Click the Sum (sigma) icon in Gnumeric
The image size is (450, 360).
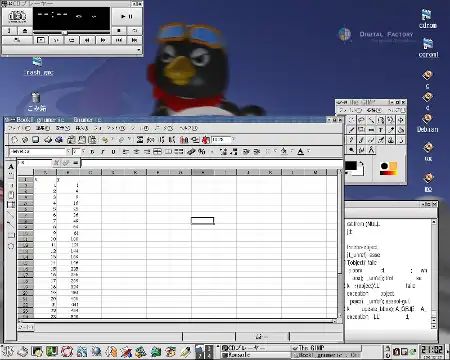pos(140,140)
